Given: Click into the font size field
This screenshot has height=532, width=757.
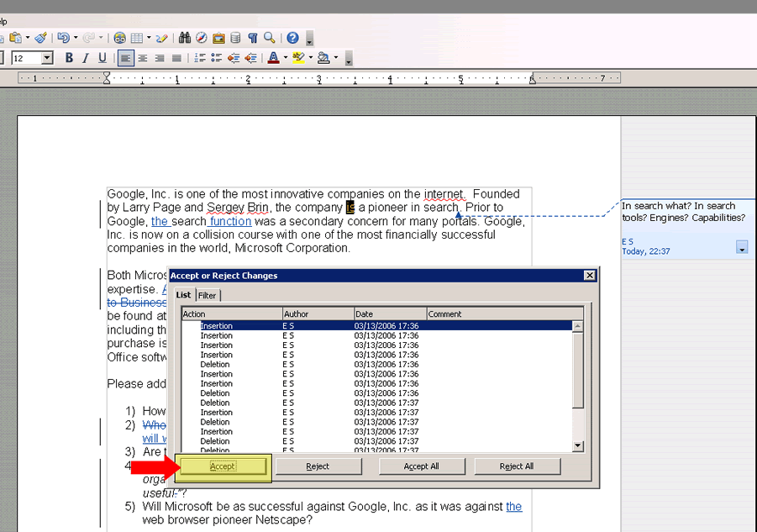Looking at the screenshot, I should pos(27,59).
